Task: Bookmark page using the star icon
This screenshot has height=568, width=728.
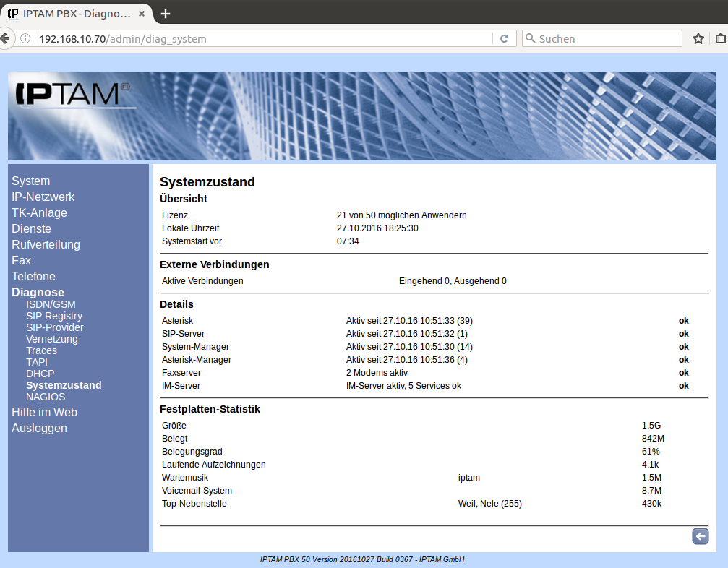Action: coord(698,39)
